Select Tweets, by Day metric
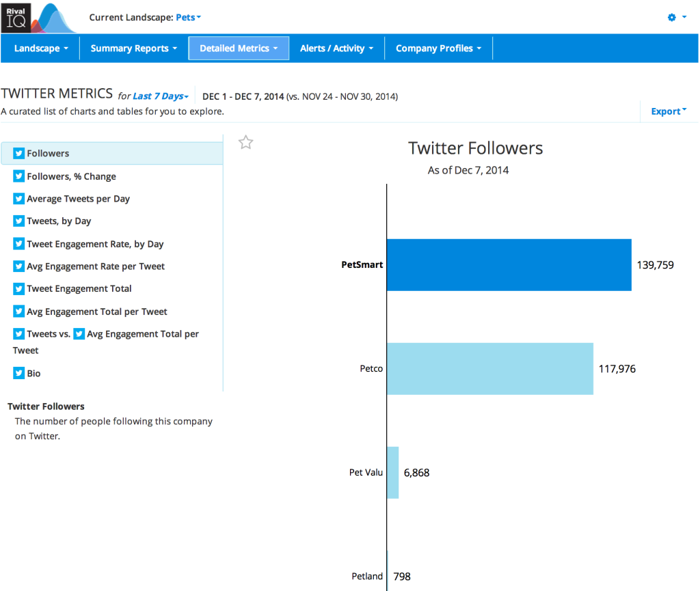This screenshot has height=591, width=700. tap(59, 221)
